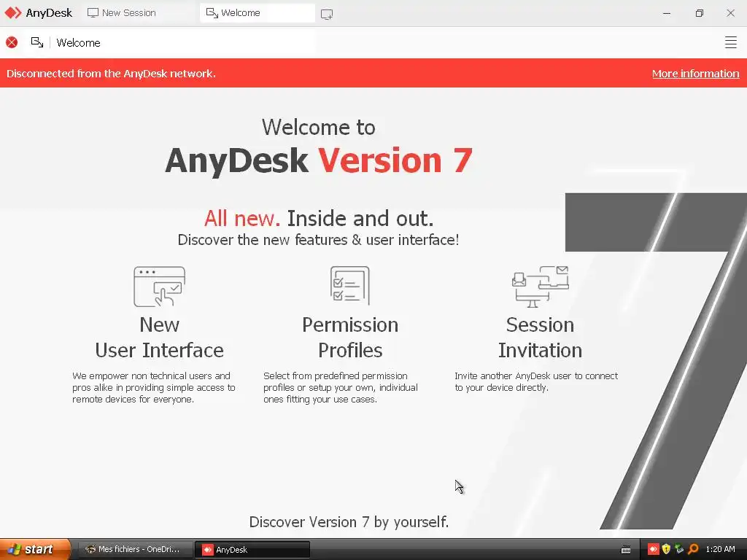This screenshot has height=560, width=747.
Task: Click the Windows start button
Action: tap(35, 549)
